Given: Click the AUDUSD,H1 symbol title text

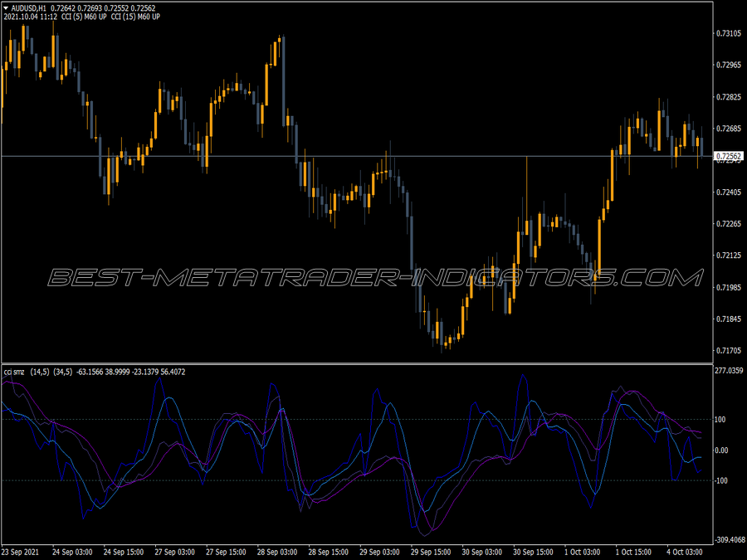Looking at the screenshot, I should pos(28,8).
